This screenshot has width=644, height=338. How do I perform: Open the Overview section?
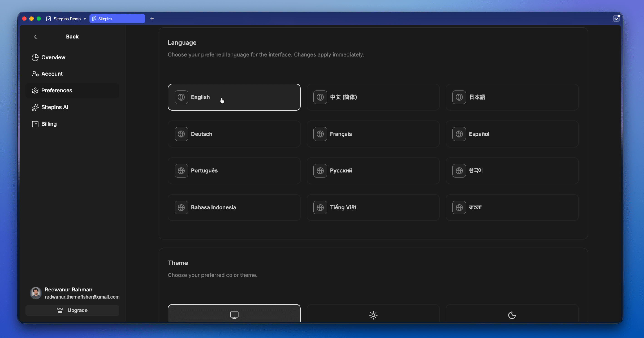click(72, 57)
